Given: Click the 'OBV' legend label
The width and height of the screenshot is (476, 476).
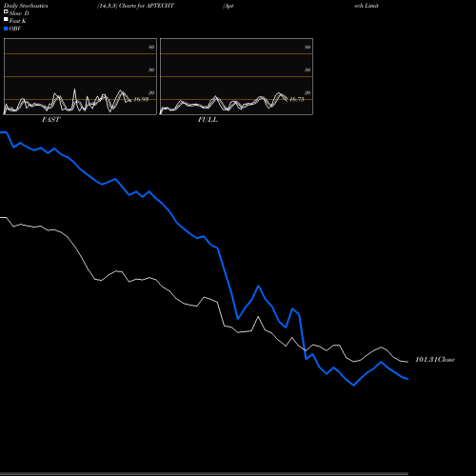Looking at the screenshot, I should pyautogui.click(x=15, y=29).
